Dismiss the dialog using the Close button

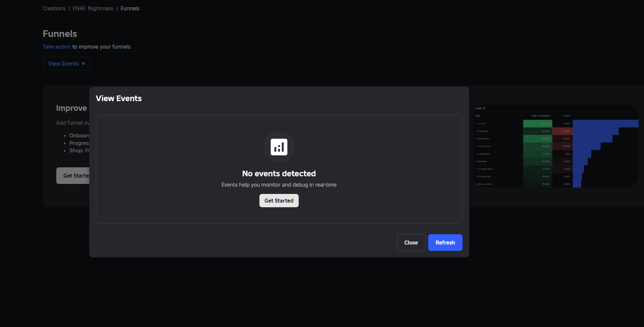[411, 242]
